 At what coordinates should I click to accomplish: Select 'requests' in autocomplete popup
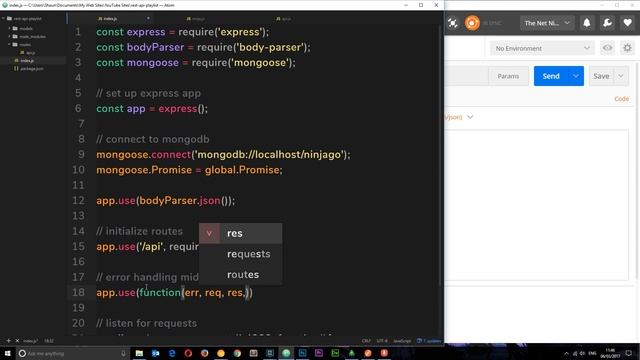click(x=240, y=254)
